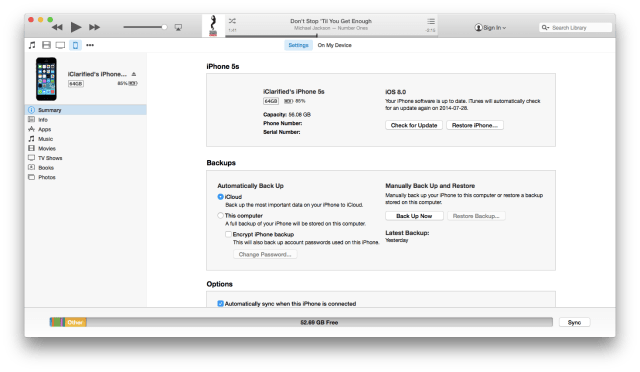Screen dimensions: 640x372
Task: Click the iOS 8.0 version text
Action: 395,92
